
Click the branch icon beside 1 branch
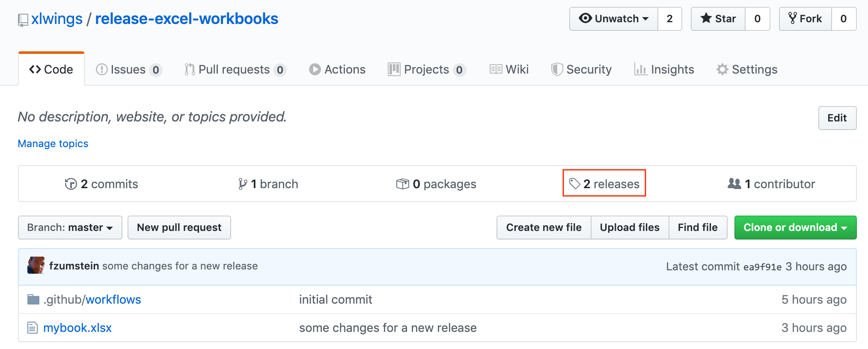point(243,184)
